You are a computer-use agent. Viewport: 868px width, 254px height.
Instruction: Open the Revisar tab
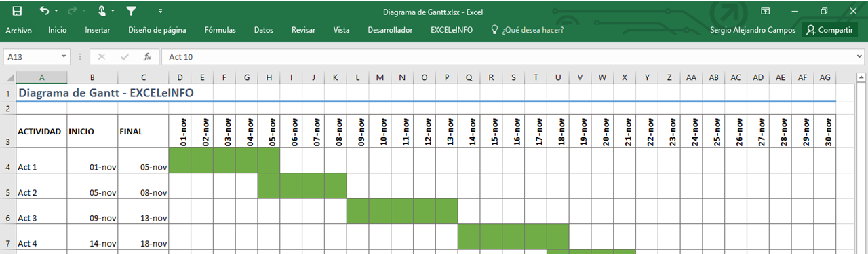[x=304, y=30]
